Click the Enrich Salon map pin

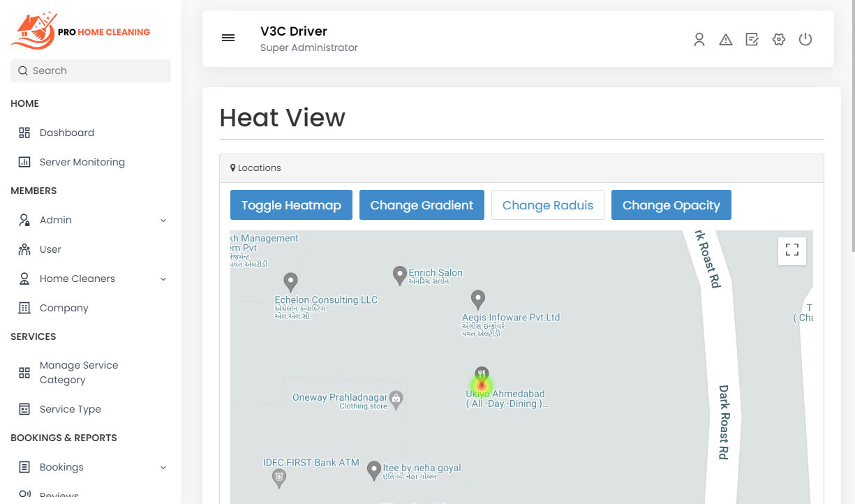point(400,275)
